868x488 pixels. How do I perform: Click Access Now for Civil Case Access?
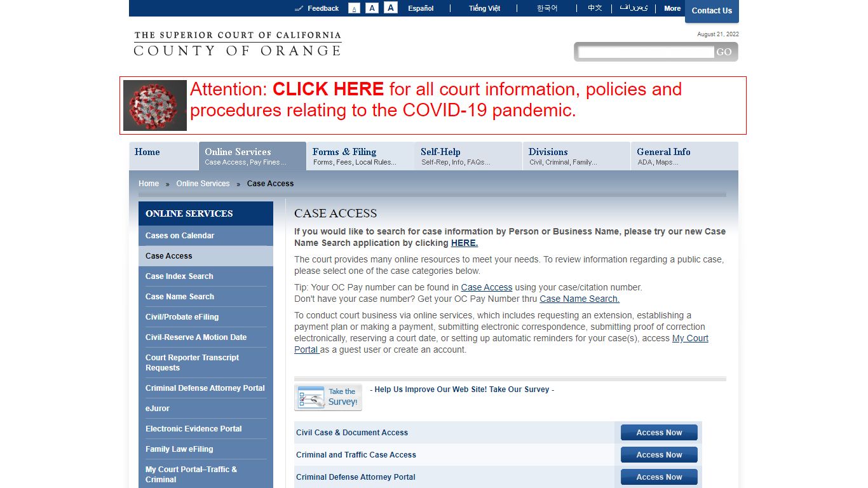(x=658, y=432)
